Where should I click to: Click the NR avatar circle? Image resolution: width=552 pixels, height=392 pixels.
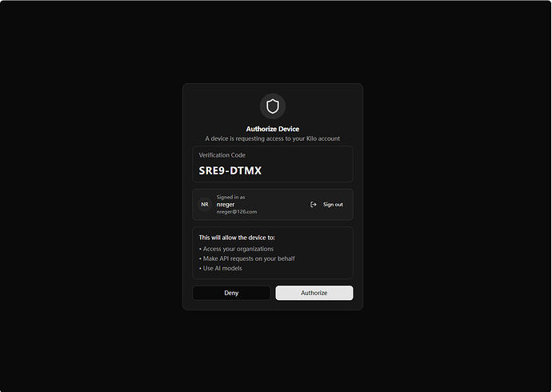(x=205, y=205)
